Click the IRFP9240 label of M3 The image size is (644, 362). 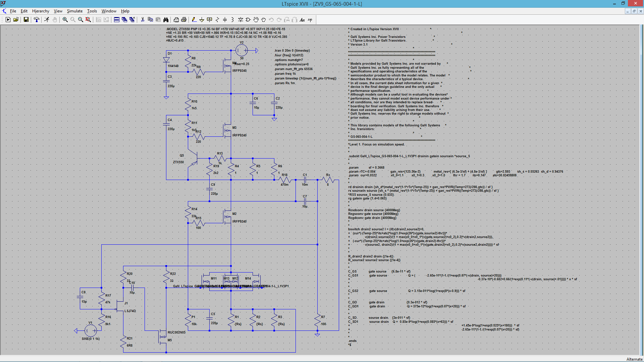click(x=239, y=135)
